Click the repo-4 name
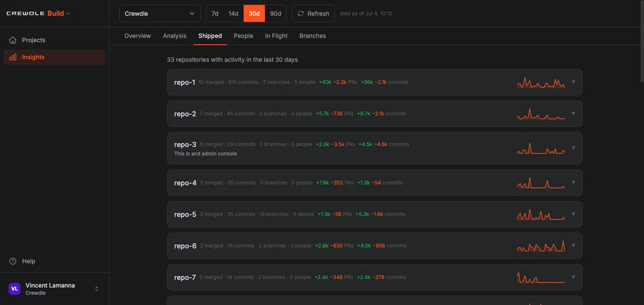This screenshot has height=305, width=644. pyautogui.click(x=185, y=183)
